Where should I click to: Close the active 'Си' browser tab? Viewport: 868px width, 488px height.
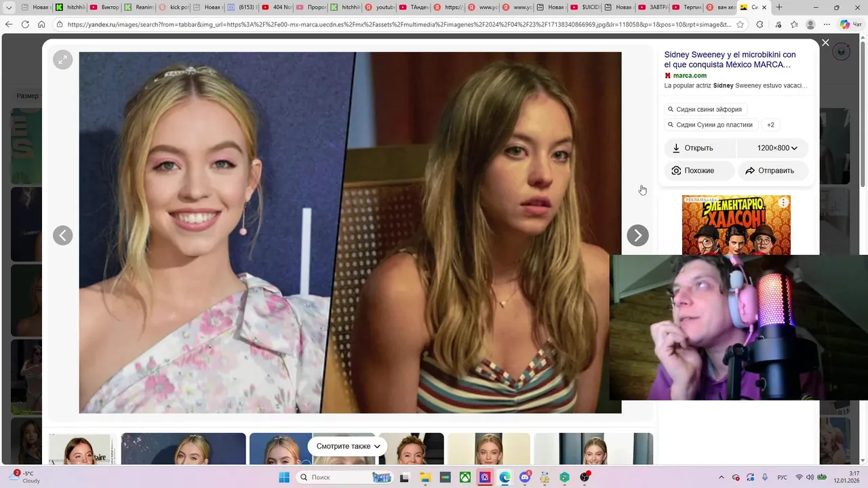pos(765,7)
